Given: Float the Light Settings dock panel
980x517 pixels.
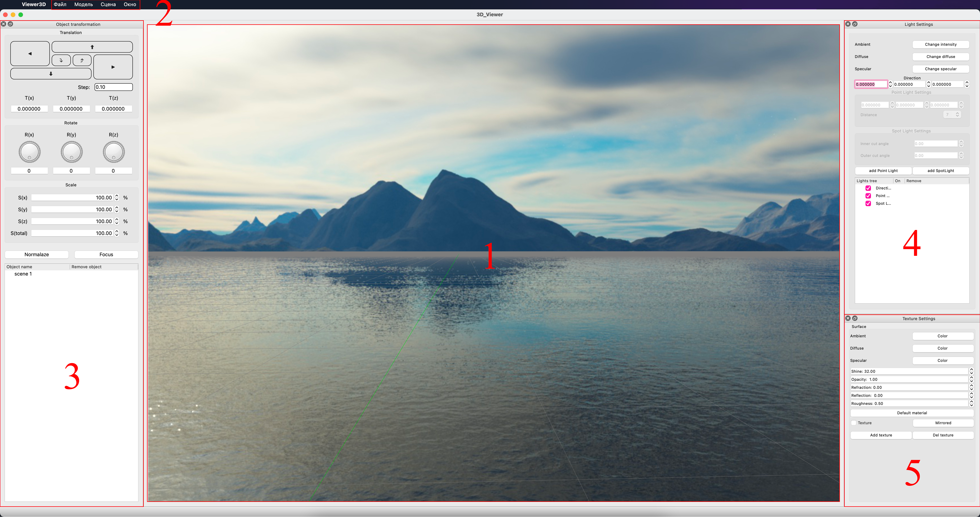Looking at the screenshot, I should tap(855, 24).
